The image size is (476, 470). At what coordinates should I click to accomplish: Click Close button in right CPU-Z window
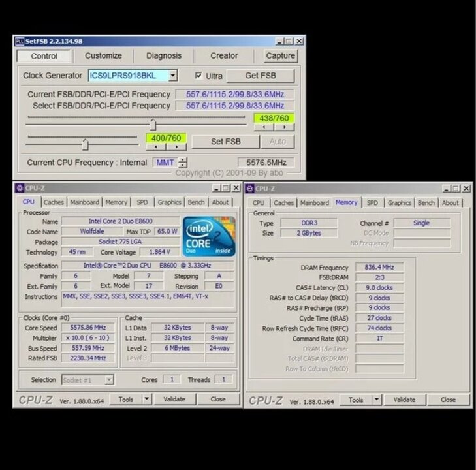(x=448, y=400)
